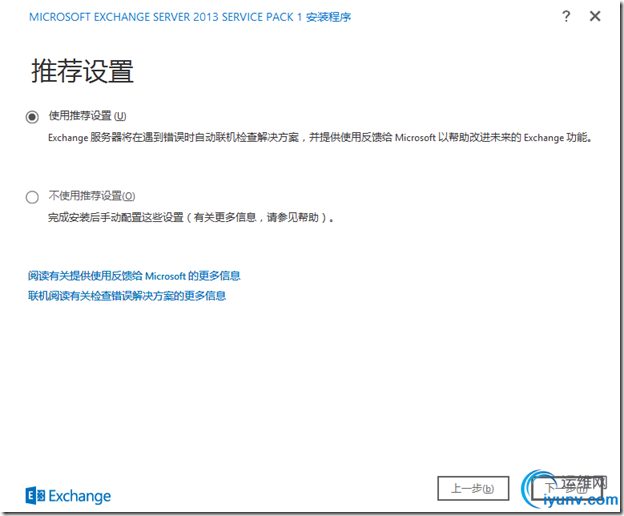Click the setup title 'MICROSOFT EXCHANGE SERVER 2013 SERVICE PACK 1'
Screen dimensions: 624x516
tap(166, 17)
